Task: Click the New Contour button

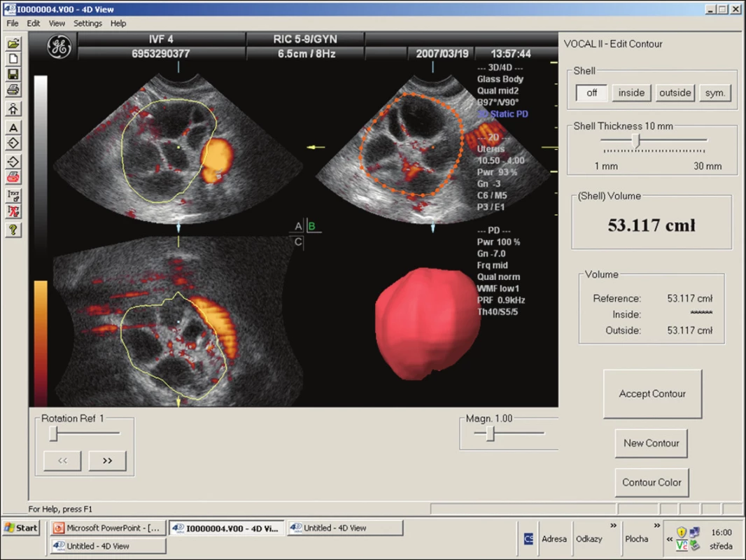Action: [x=651, y=443]
